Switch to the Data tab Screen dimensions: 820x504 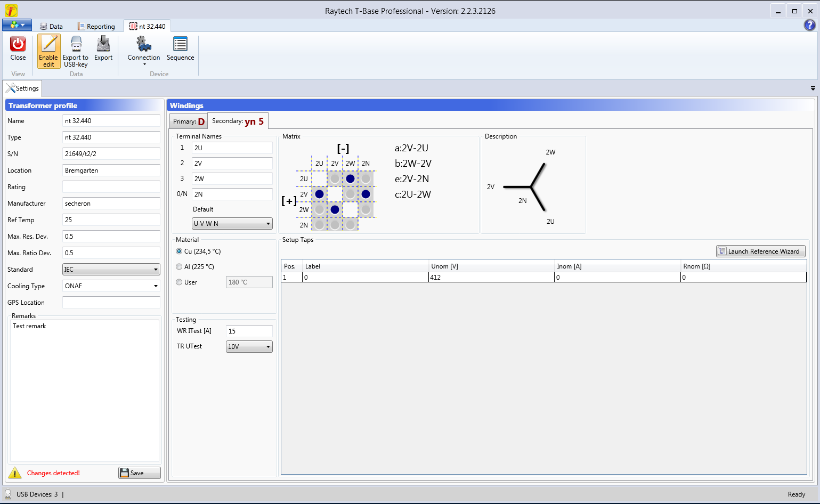[51, 26]
